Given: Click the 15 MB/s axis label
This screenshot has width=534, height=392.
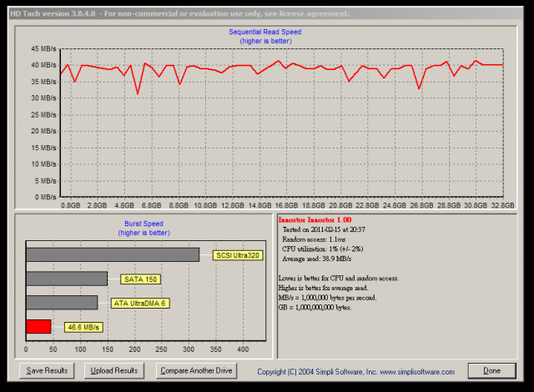Looking at the screenshot, I should [43, 148].
